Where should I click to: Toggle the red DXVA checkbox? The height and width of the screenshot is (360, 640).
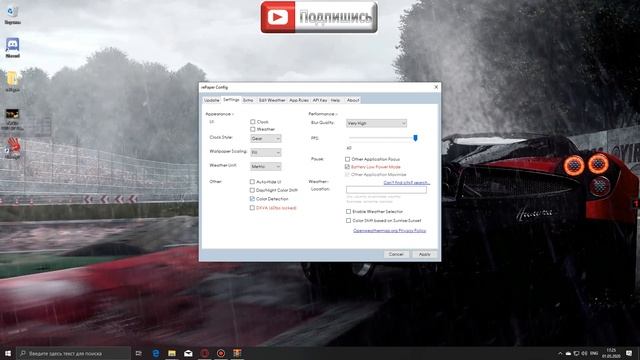point(252,208)
